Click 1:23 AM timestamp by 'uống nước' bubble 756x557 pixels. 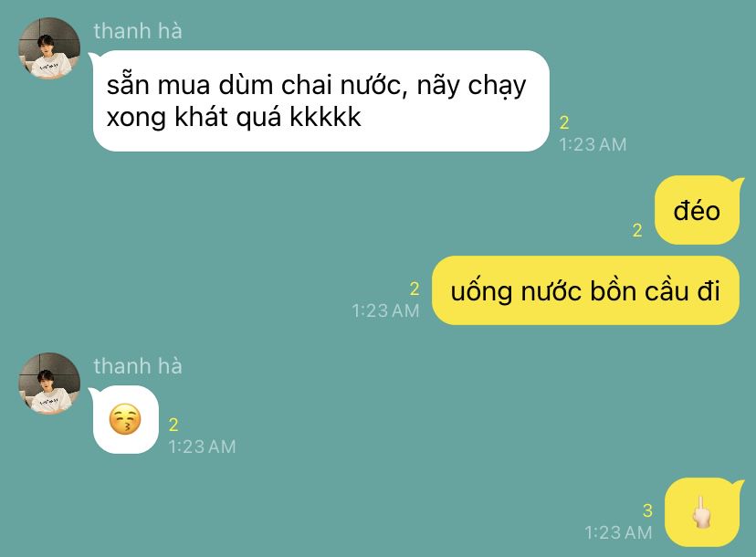385,310
